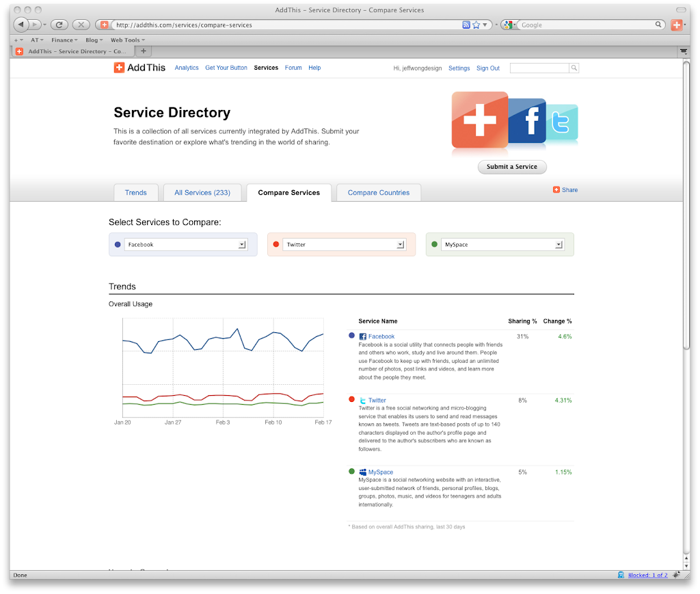This screenshot has height=594, width=700.
Task: Click the Sign Out link
Action: [x=488, y=68]
